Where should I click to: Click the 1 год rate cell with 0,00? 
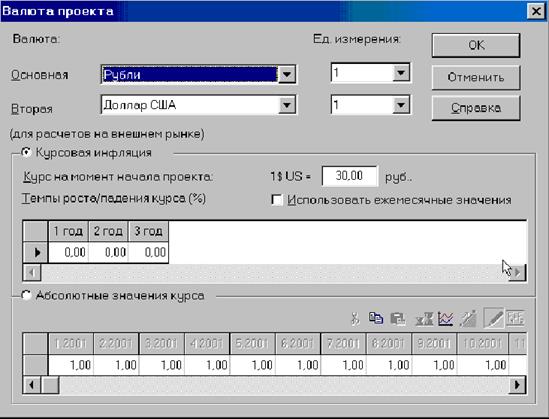click(x=69, y=252)
